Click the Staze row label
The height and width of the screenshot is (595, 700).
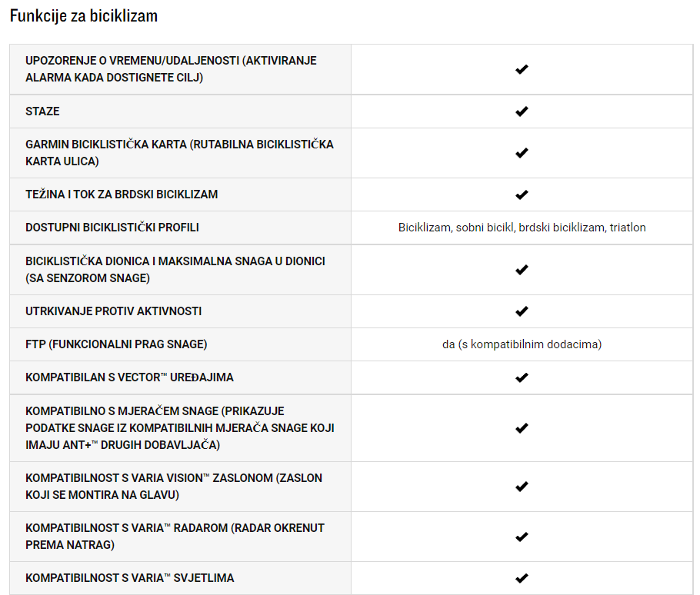click(42, 111)
